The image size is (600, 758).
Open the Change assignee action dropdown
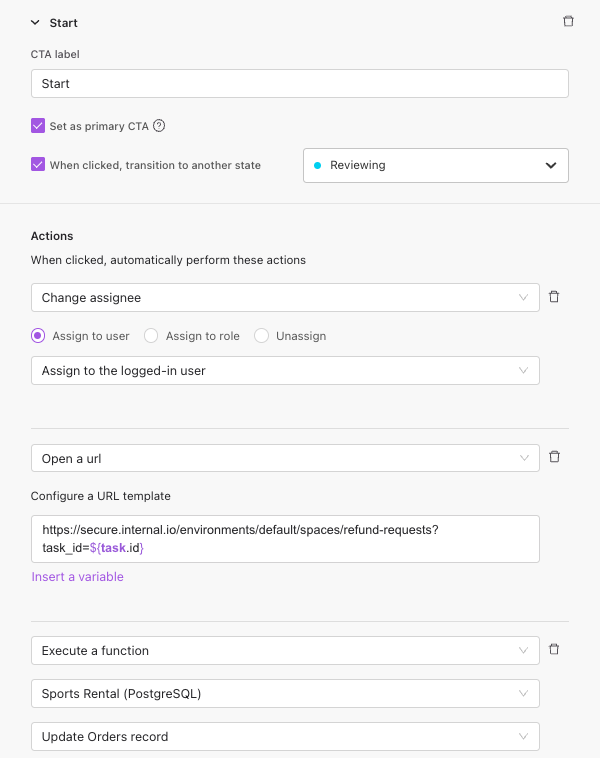click(x=285, y=297)
